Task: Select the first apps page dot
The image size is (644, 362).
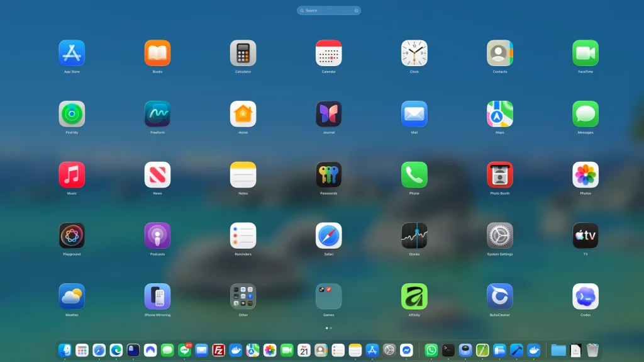Action: pyautogui.click(x=327, y=328)
